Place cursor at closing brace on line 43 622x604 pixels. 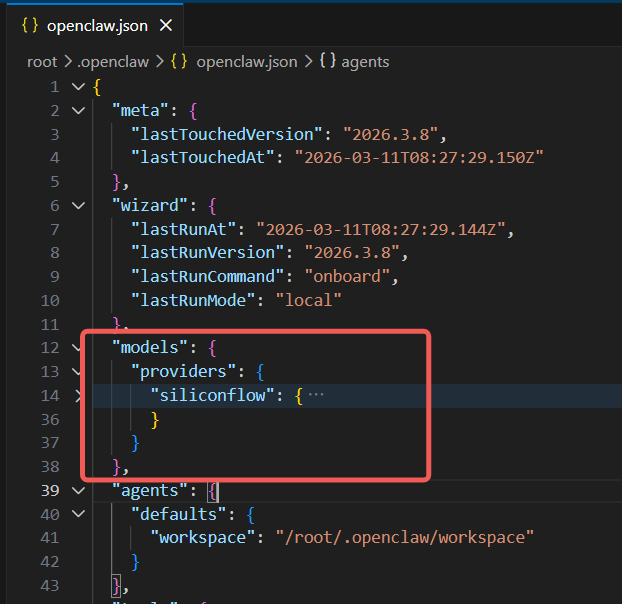(x=116, y=586)
